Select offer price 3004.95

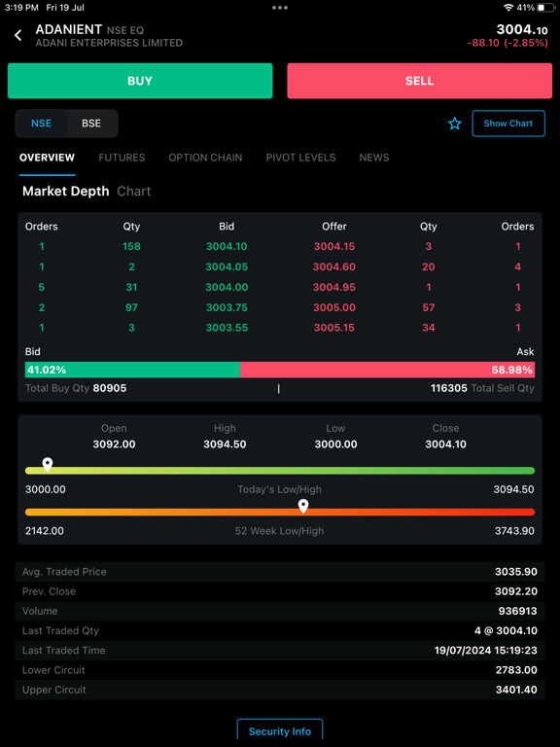[334, 287]
